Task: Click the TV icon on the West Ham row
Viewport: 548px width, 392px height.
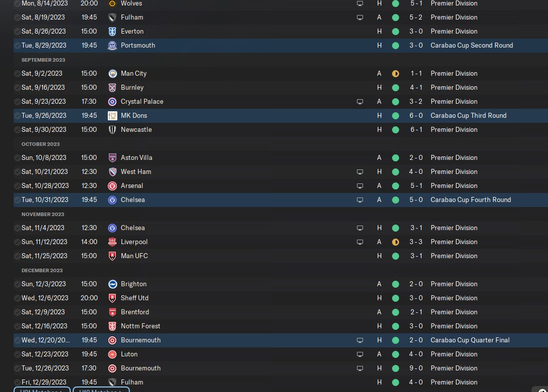Action: point(359,172)
